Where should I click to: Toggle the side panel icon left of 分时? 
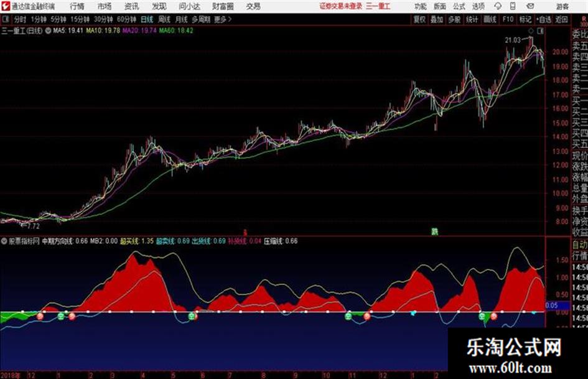tap(5, 19)
